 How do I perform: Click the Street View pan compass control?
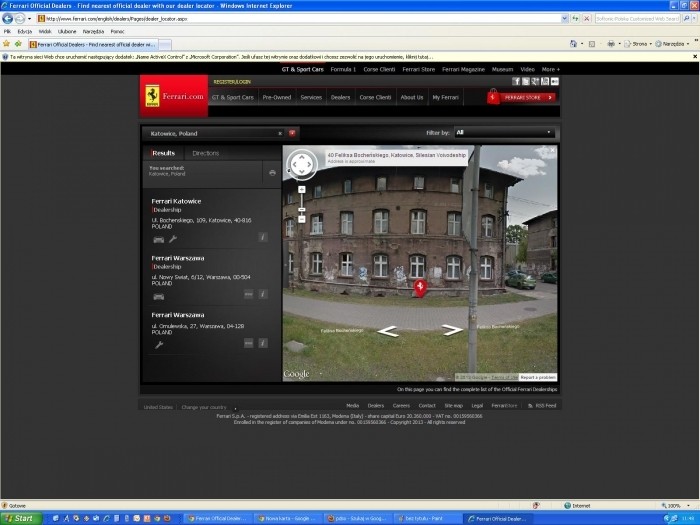(x=302, y=164)
